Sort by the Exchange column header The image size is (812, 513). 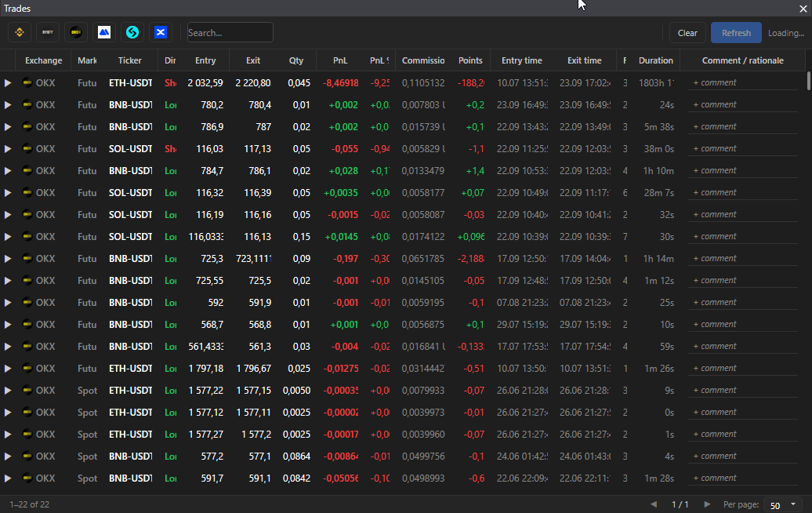tap(44, 60)
